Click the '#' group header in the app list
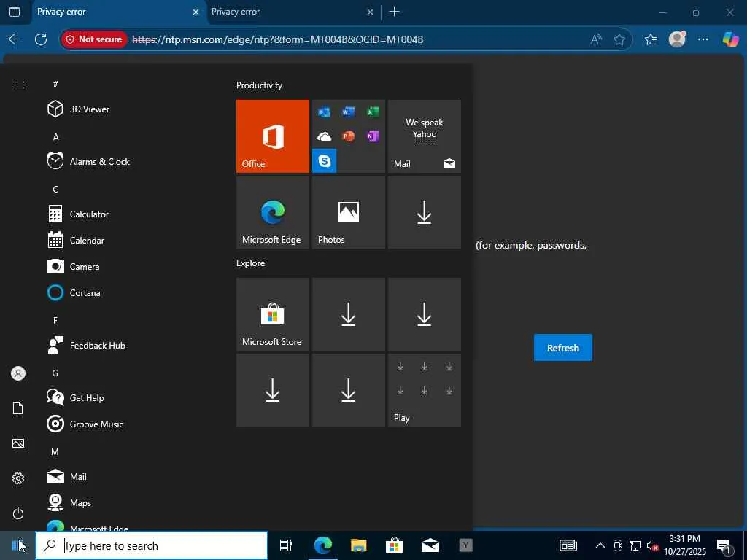This screenshot has width=747, height=560. pyautogui.click(x=55, y=85)
